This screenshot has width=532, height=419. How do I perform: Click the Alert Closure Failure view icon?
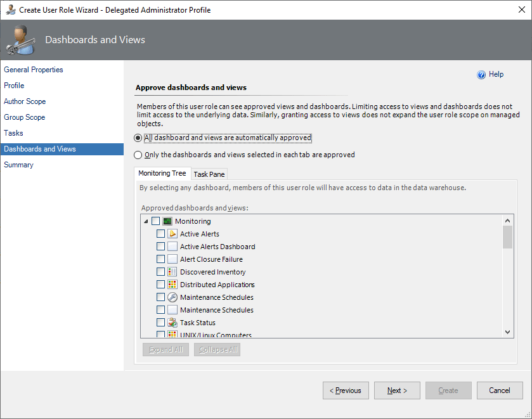pyautogui.click(x=172, y=259)
